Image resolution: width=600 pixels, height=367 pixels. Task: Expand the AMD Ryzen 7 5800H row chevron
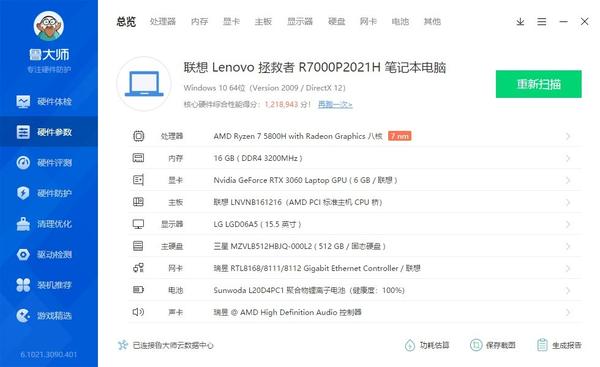coord(568,136)
